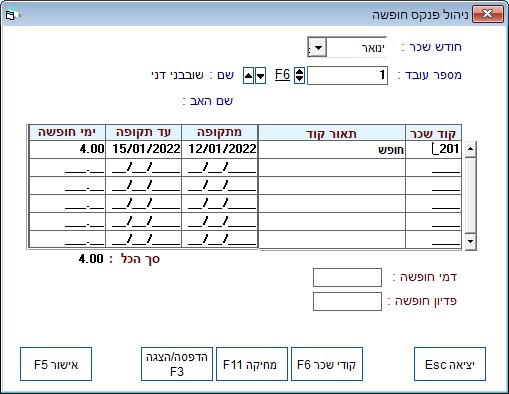Click the הדפסה/הצגה F3 print button
This screenshot has width=509, height=394.
[x=177, y=364]
